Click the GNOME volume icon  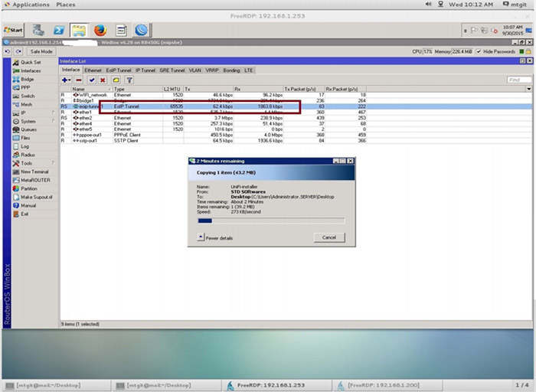tap(428, 4)
